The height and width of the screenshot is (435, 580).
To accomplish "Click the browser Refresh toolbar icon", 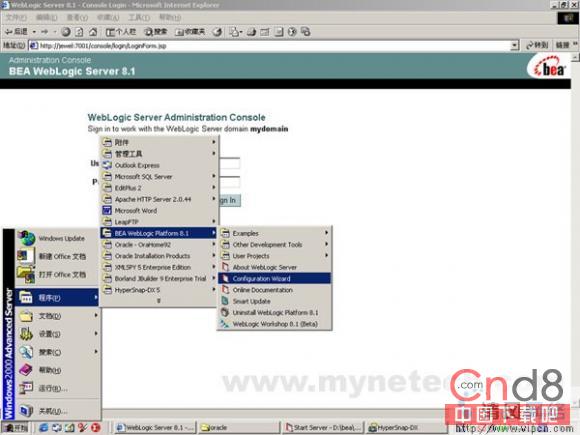I will click(79, 32).
